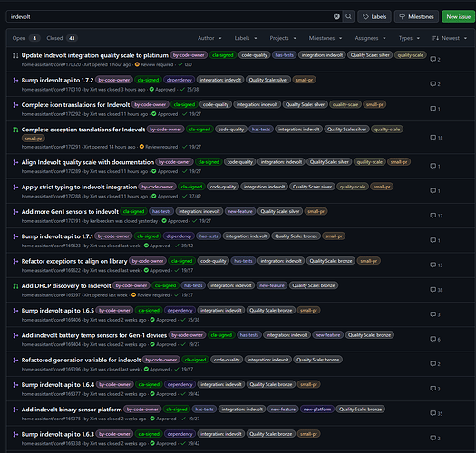Screen dimensions: 476x453
Task: Show Open issues filter
Action: pos(25,38)
